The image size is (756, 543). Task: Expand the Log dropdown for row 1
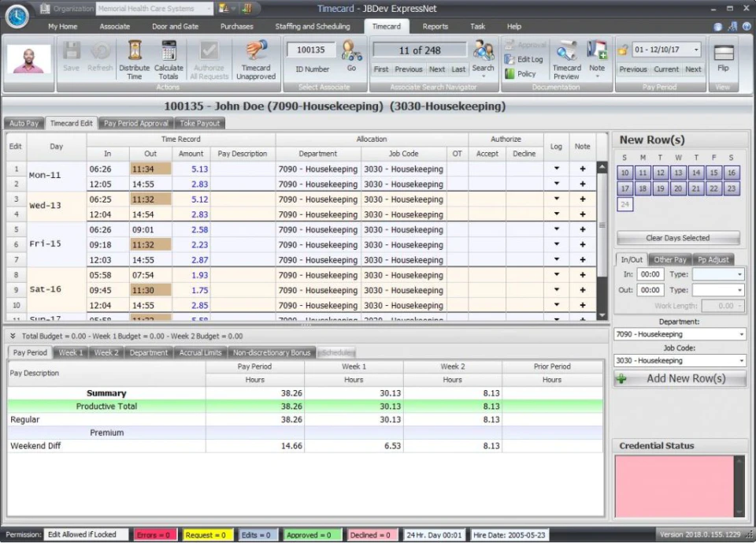click(x=557, y=169)
